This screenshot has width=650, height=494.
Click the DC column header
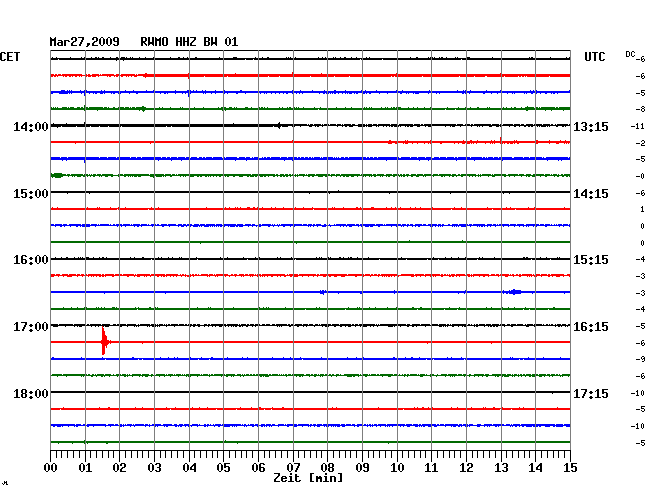click(630, 54)
